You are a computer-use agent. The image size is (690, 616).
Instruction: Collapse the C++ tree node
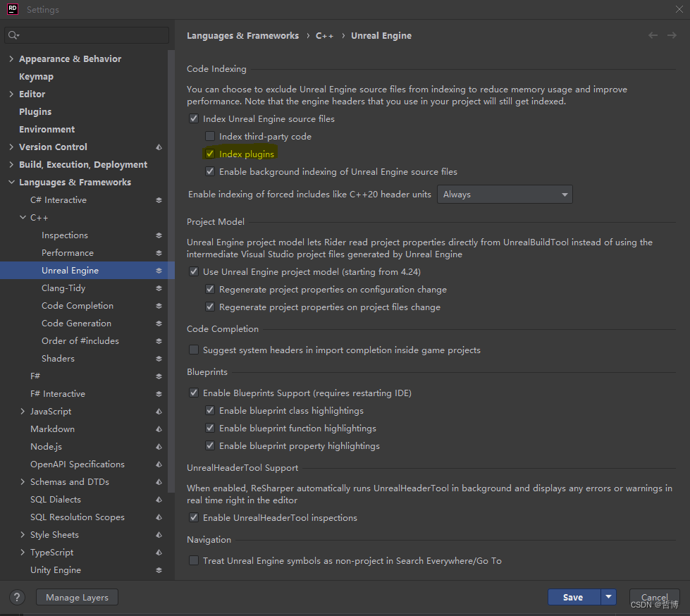[23, 217]
